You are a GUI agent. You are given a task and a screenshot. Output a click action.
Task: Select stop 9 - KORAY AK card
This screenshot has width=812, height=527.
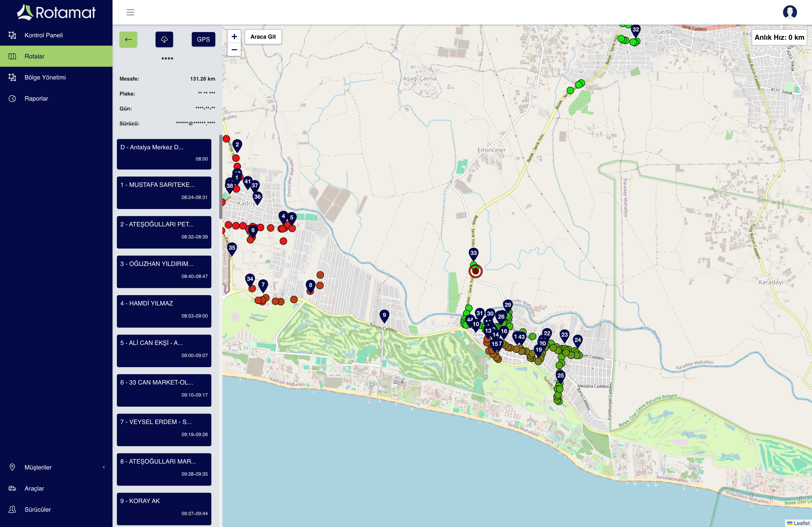click(164, 509)
